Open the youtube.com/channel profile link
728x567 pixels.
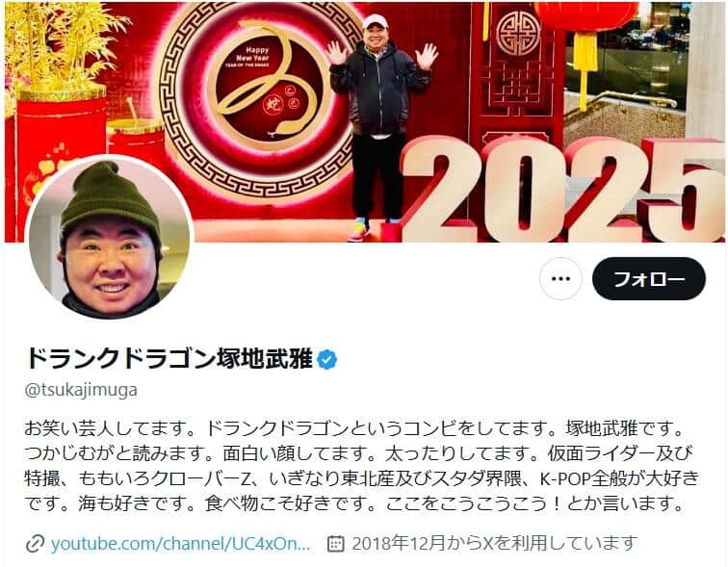pyautogui.click(x=180, y=543)
